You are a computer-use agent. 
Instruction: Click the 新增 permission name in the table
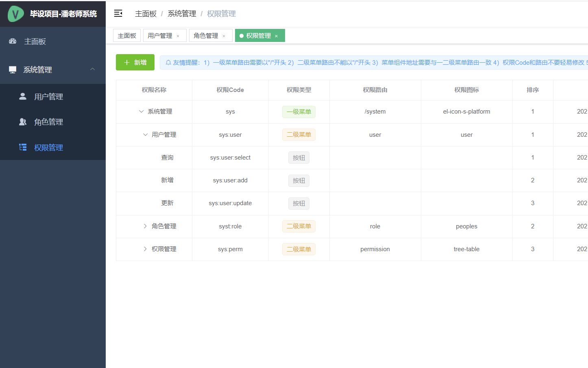[x=167, y=180]
